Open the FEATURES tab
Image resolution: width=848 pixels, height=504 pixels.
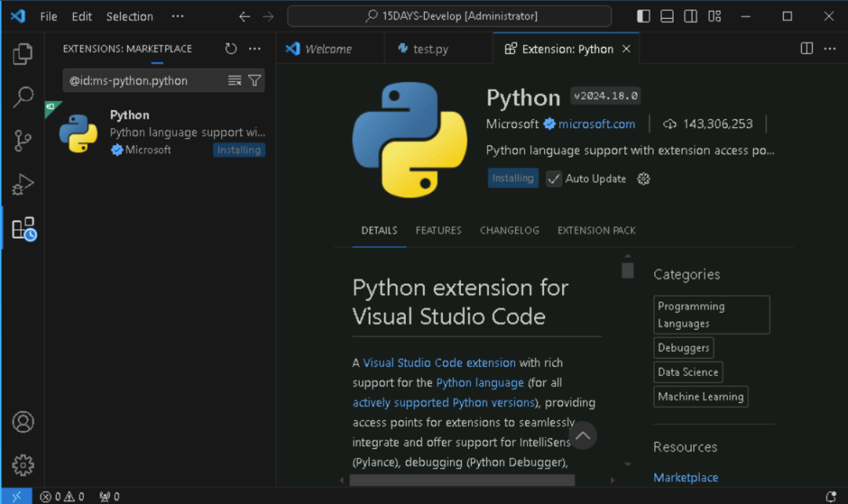coord(439,230)
